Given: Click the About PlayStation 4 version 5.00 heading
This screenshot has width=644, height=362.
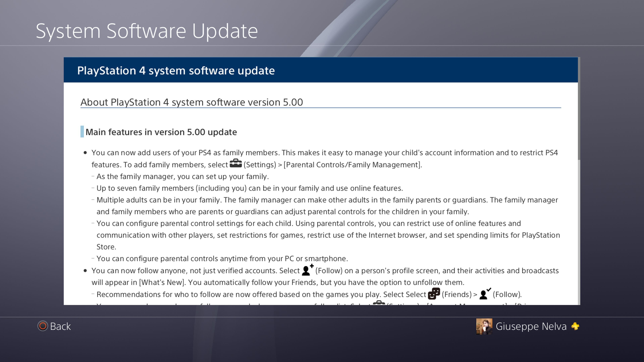Looking at the screenshot, I should [x=192, y=102].
